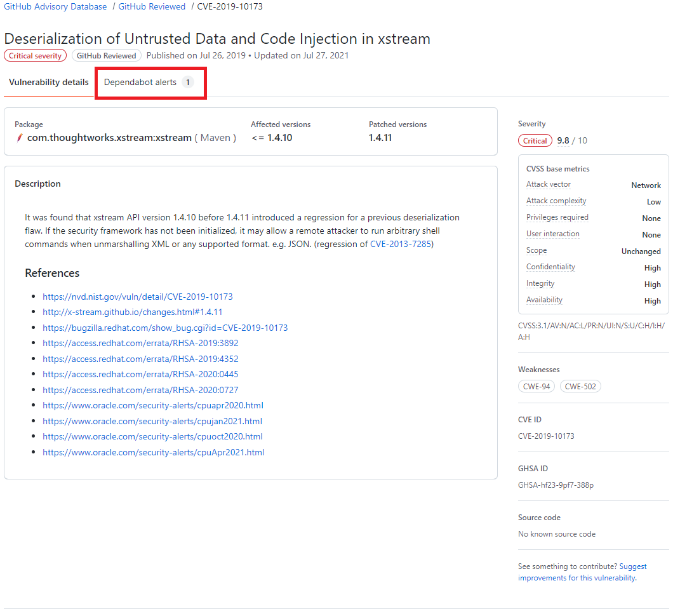The width and height of the screenshot is (673, 616).
Task: Select the com.thoughtworks.xstream:xstream package name
Action: (109, 138)
